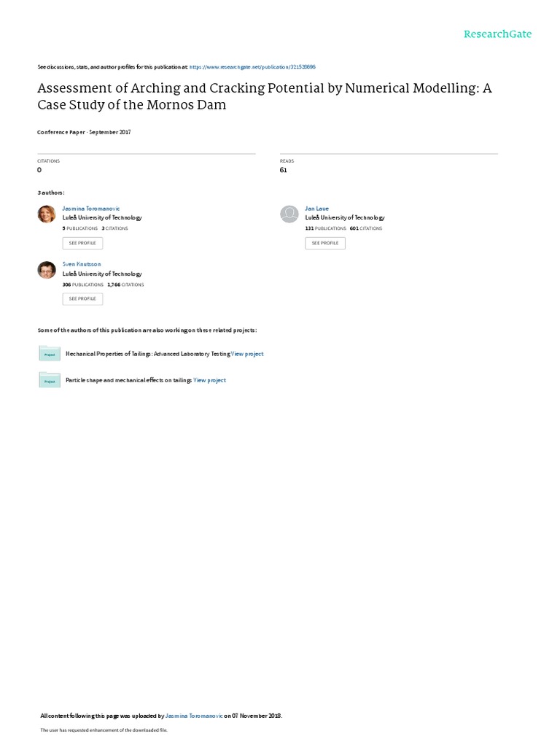Viewport: 560px width, 747px height.
Task: Open View project link for Mechanical Properties
Action: pos(247,354)
